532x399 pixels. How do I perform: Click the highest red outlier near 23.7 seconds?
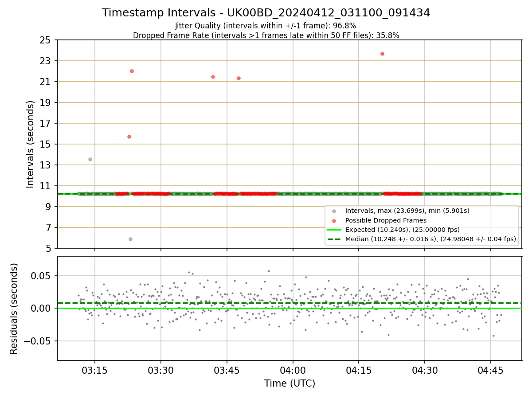point(382,54)
